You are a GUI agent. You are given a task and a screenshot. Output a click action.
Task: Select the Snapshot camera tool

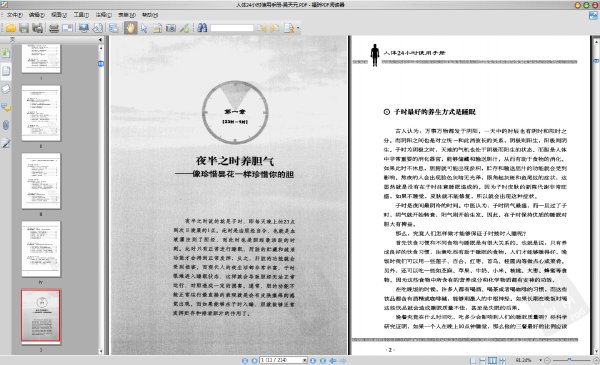tap(171, 28)
